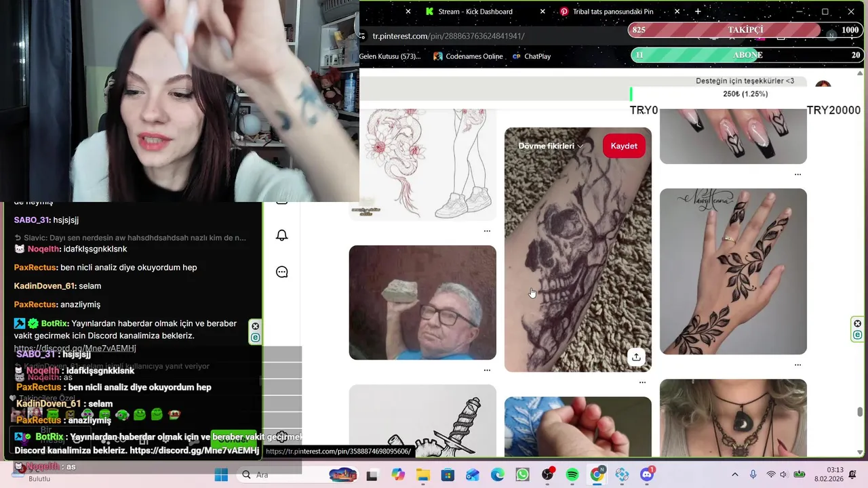
Task: Click the Discord invite link in BotRix message
Action: coord(75,348)
